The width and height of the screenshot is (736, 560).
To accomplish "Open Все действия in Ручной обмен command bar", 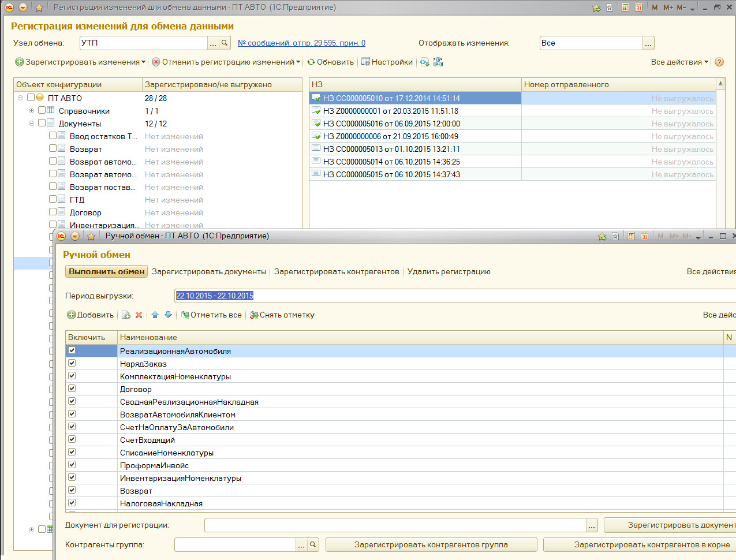I will (711, 271).
